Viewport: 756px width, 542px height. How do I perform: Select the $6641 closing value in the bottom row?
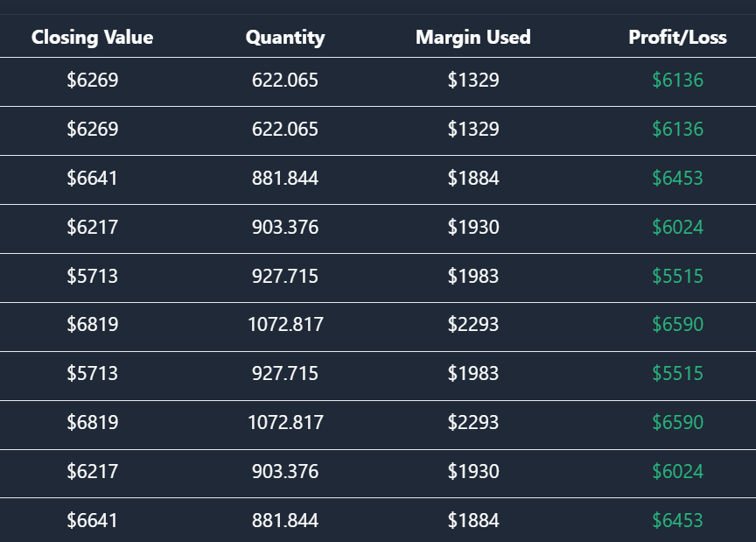tap(92, 521)
